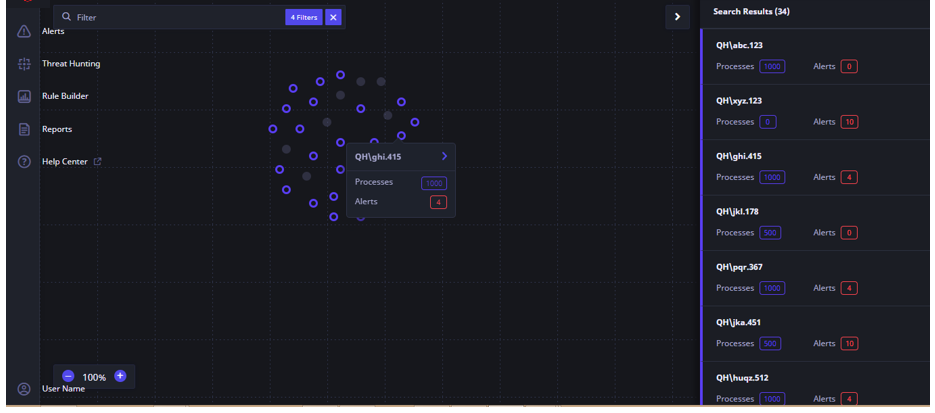Select Reports menu label
The width and height of the screenshot is (935, 413).
point(57,129)
